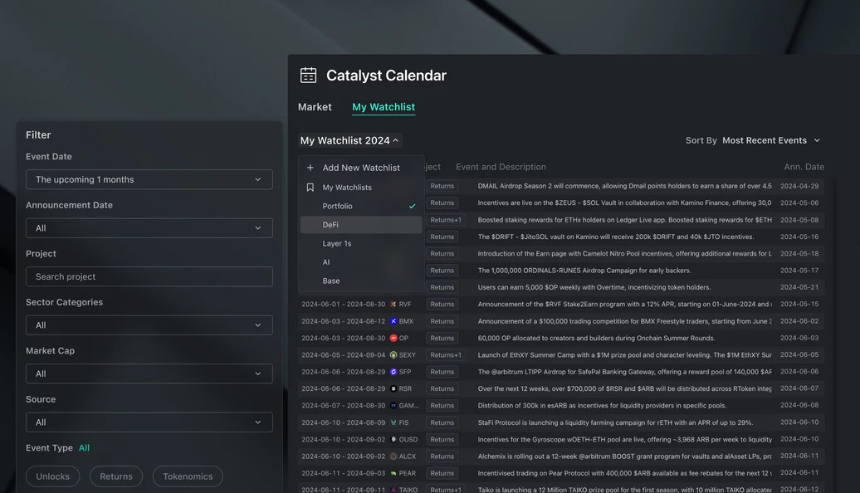Open the Sort By Most Recent Events dropdown
This screenshot has height=493, width=860.
pos(771,141)
